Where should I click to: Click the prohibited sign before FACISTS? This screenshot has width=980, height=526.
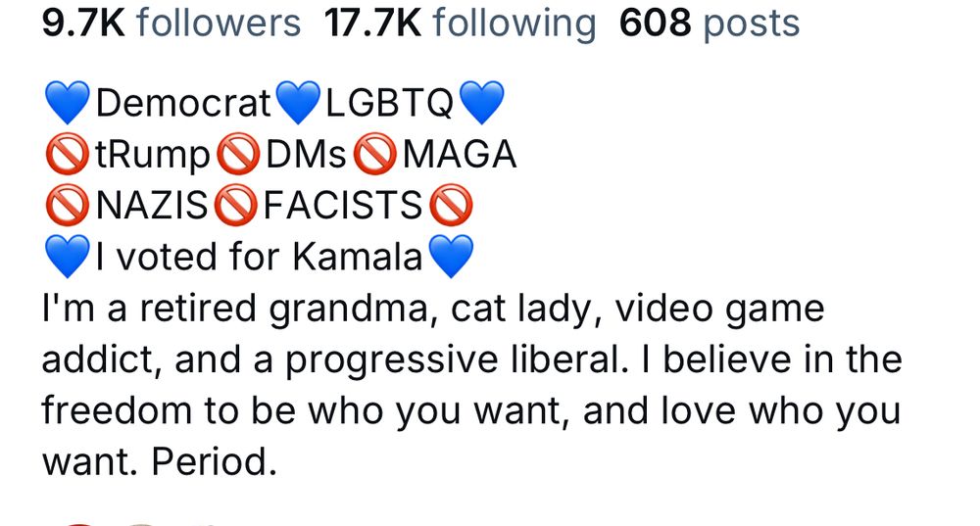[235, 205]
